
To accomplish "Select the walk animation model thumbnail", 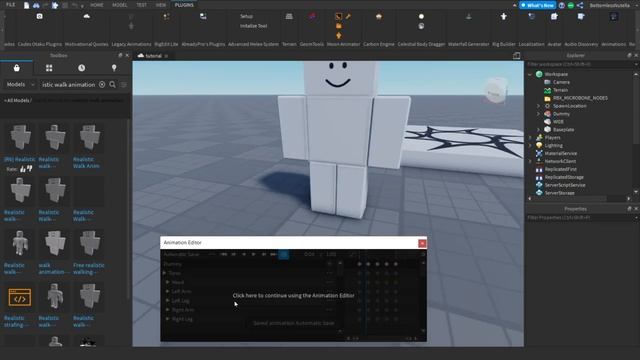I will click(55, 244).
